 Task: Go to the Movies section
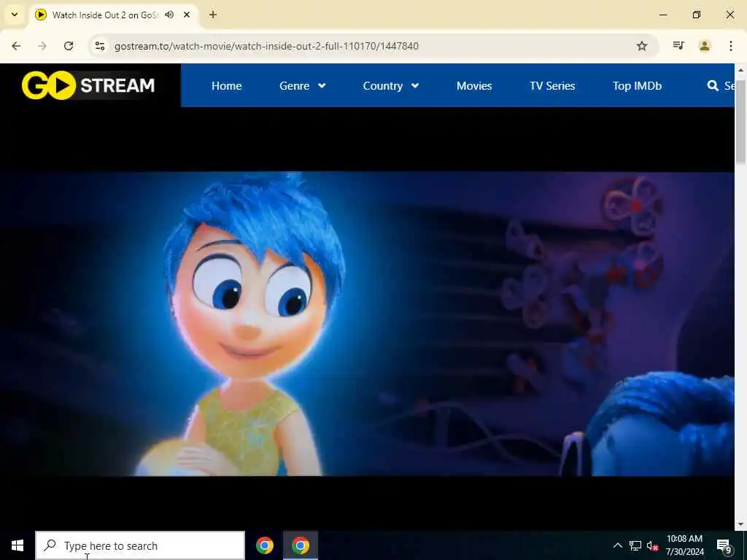pyautogui.click(x=474, y=86)
